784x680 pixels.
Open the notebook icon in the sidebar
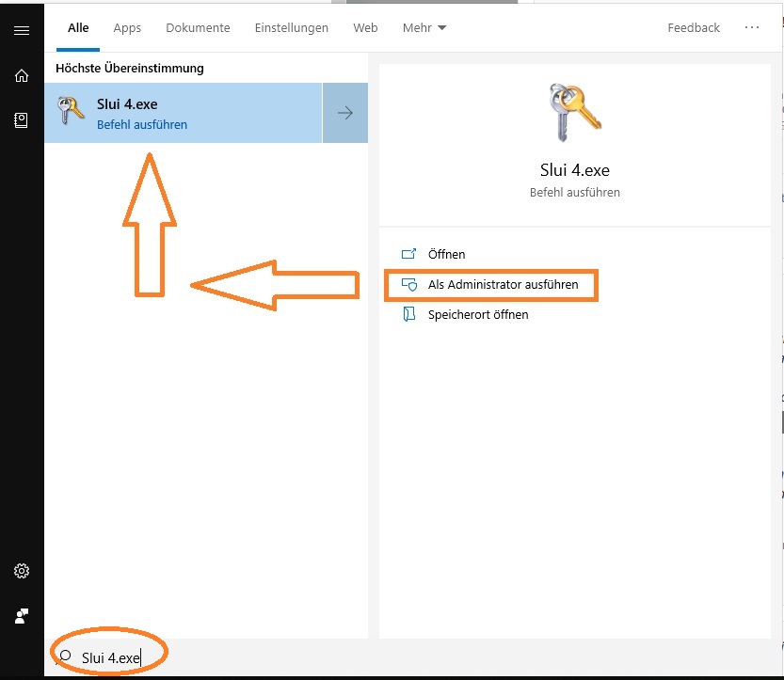tap(21, 119)
